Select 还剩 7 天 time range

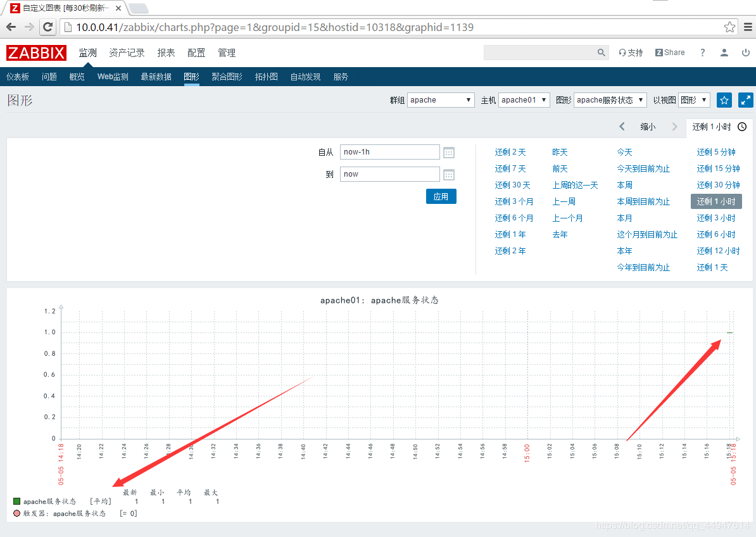click(x=510, y=168)
